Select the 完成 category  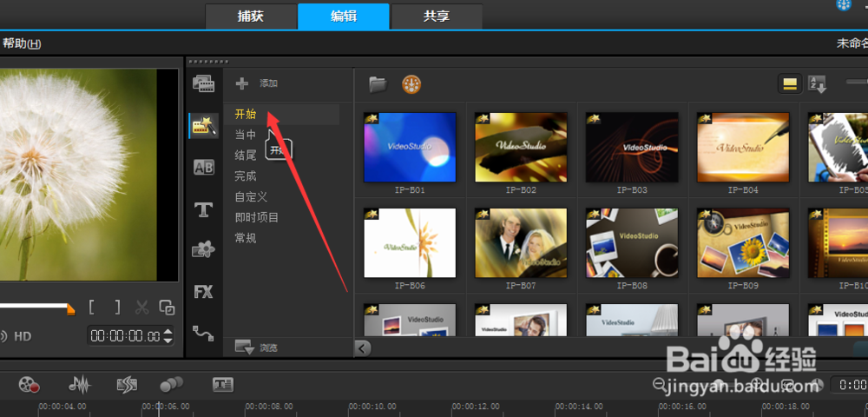[x=246, y=176]
